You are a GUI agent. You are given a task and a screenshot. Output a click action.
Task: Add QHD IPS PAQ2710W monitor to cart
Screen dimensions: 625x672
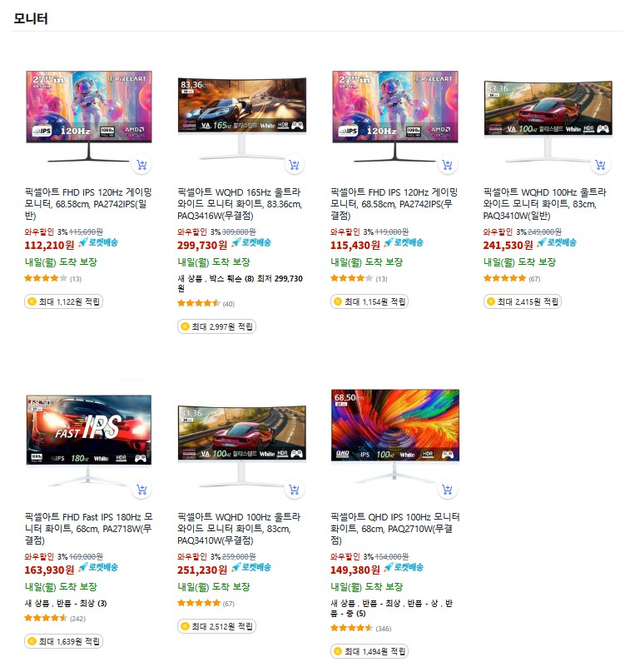pos(447,489)
